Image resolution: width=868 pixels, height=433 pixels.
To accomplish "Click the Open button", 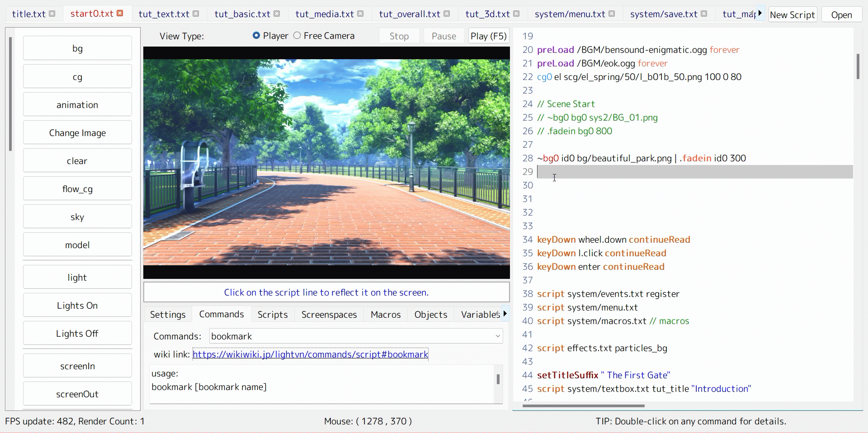I will point(841,14).
